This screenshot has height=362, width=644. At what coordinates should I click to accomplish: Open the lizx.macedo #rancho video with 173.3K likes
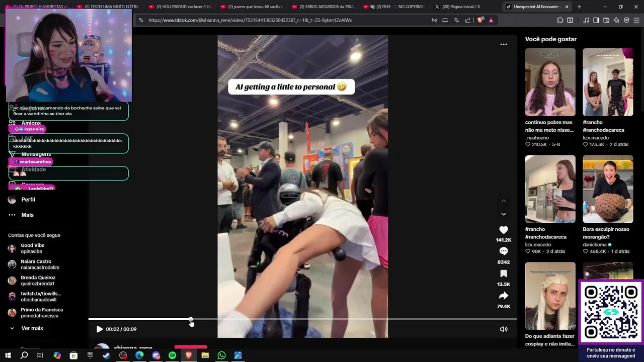click(608, 82)
